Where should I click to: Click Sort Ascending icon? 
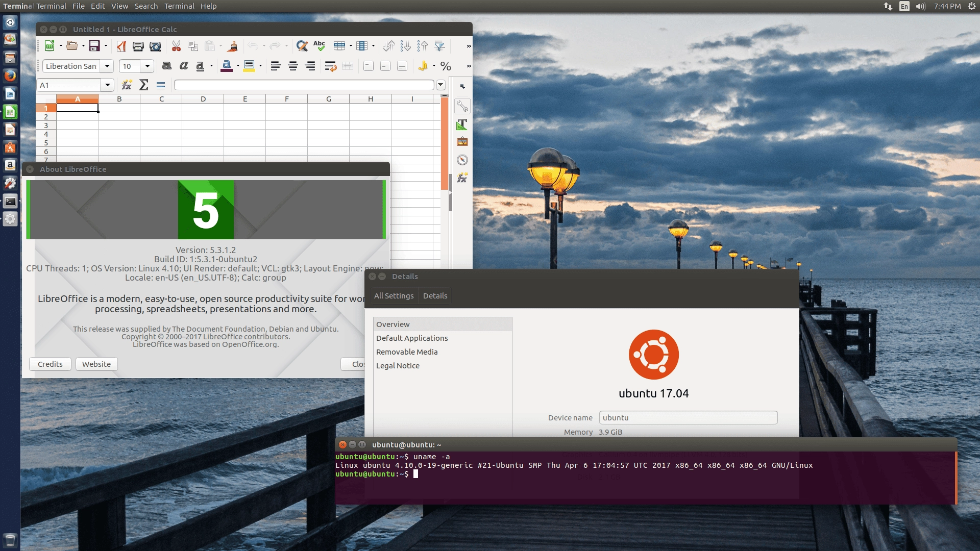(406, 46)
